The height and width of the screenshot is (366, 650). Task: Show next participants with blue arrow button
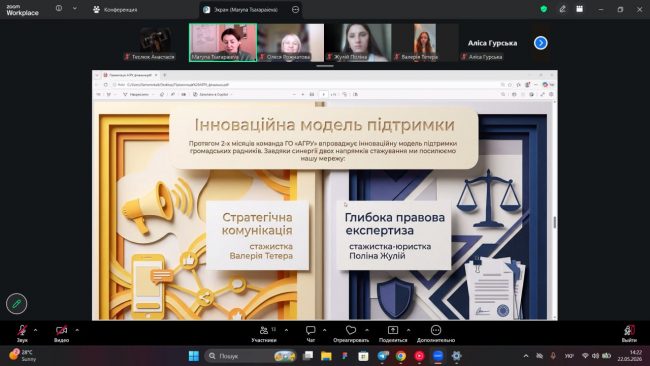(x=541, y=43)
